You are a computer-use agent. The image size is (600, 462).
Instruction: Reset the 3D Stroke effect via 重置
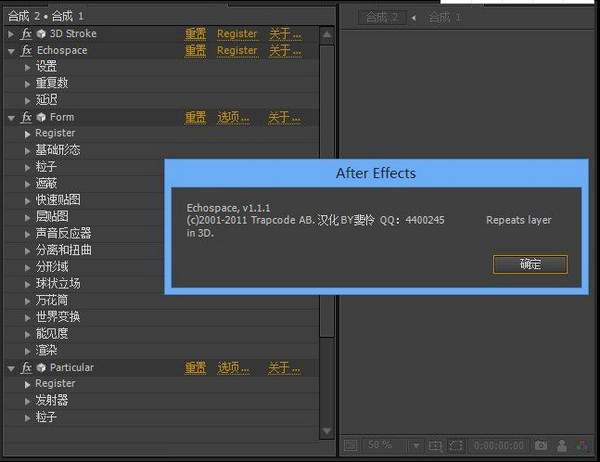click(x=196, y=34)
